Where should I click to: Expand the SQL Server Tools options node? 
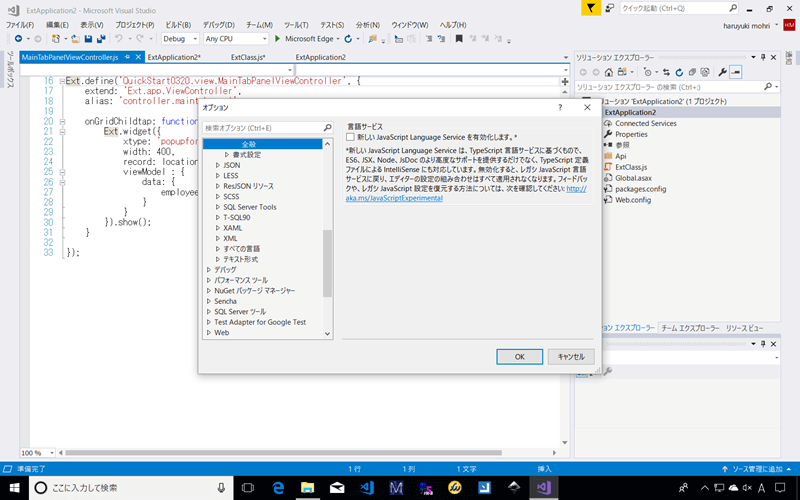[218, 207]
